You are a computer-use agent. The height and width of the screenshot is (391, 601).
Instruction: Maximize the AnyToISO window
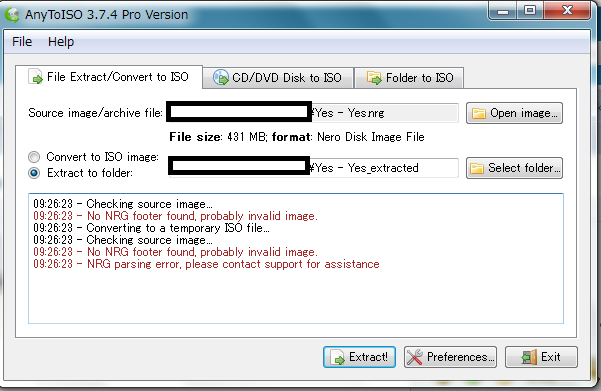[530, 10]
